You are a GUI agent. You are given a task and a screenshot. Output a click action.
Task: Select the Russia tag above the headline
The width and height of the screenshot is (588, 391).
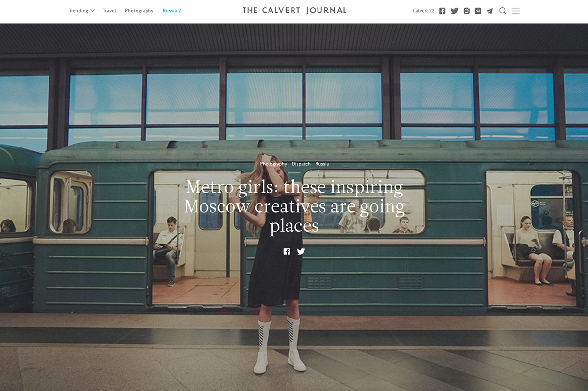(322, 164)
